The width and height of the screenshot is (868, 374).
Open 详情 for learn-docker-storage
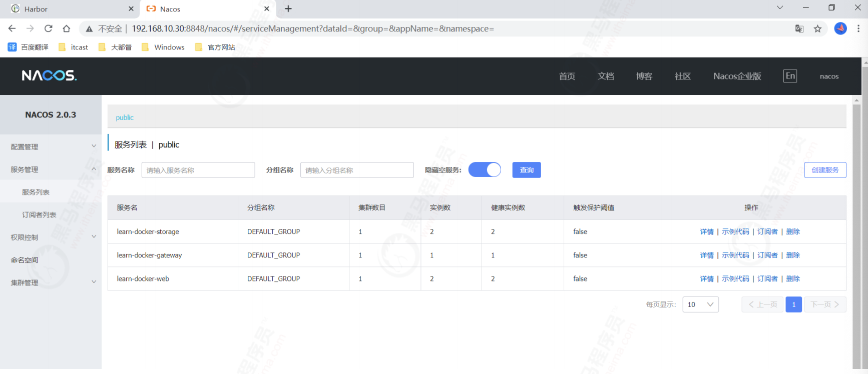(707, 231)
